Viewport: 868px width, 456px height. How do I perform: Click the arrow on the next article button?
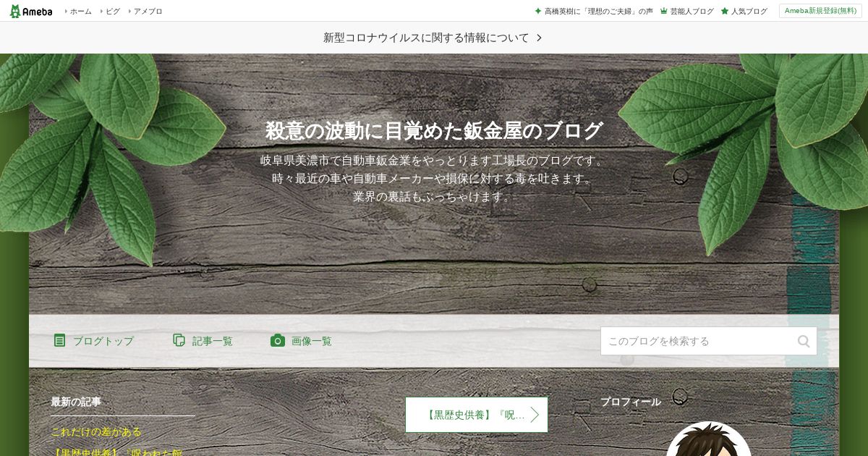[535, 415]
